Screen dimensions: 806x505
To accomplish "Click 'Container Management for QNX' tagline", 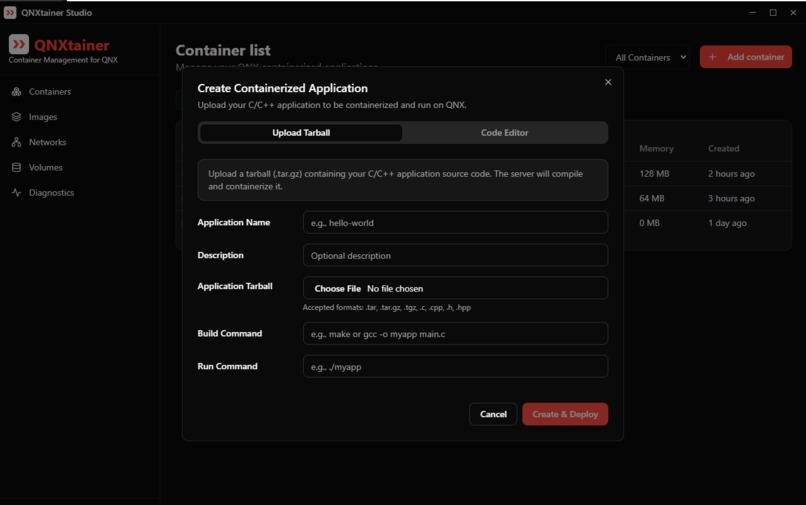I will (x=63, y=60).
